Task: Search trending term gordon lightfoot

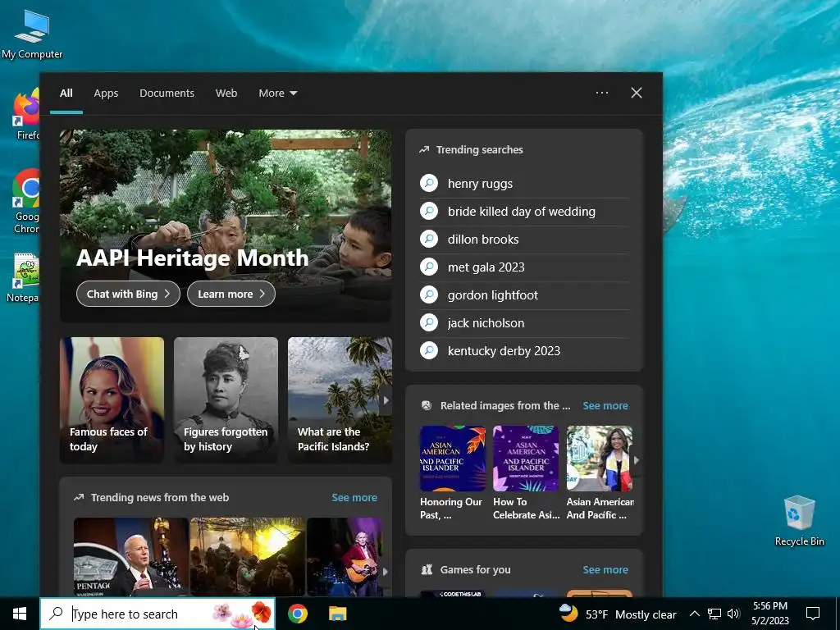Action: pyautogui.click(x=492, y=295)
